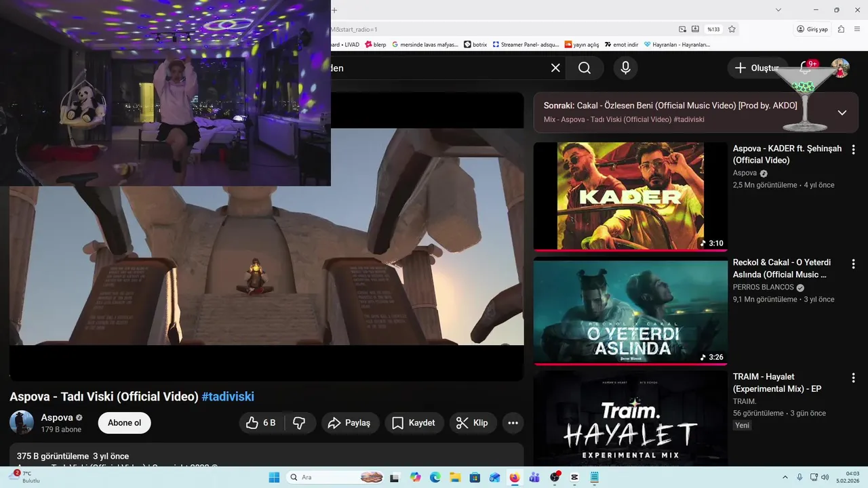
Task: Open Microsoft Store from the taskbar
Action: (475, 477)
